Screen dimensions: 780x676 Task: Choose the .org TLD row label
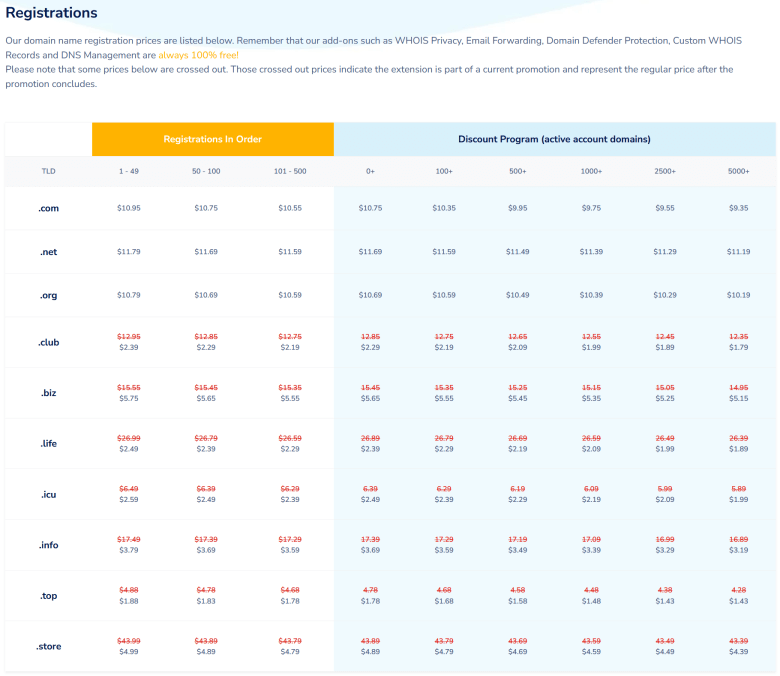click(x=49, y=295)
